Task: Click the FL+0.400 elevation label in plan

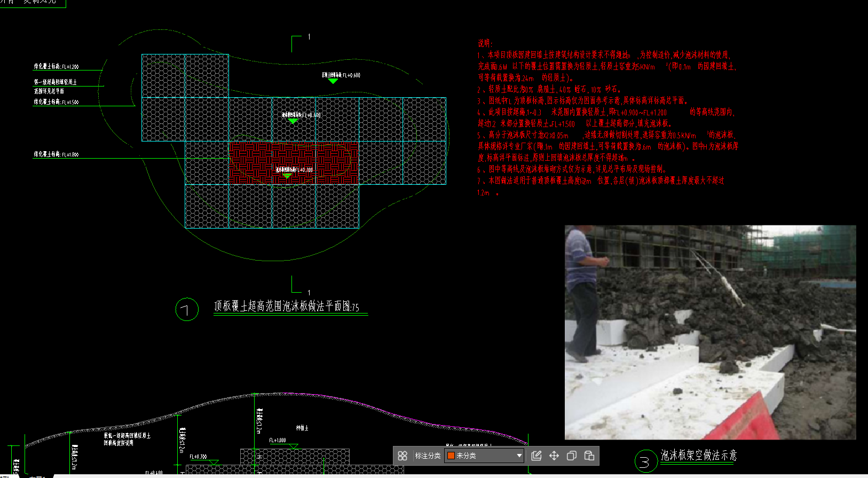Action: 301,115
